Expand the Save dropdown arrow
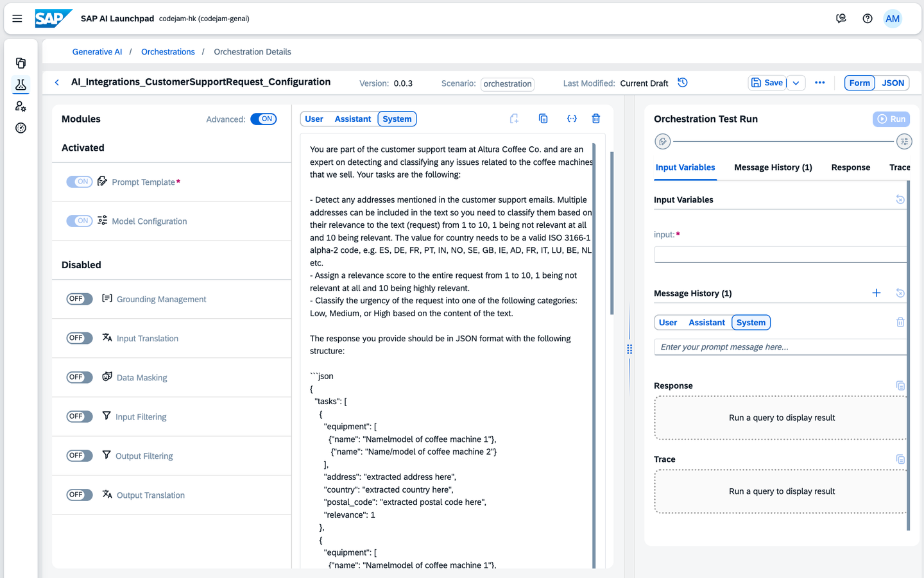This screenshot has height=578, width=924. pyautogui.click(x=796, y=83)
